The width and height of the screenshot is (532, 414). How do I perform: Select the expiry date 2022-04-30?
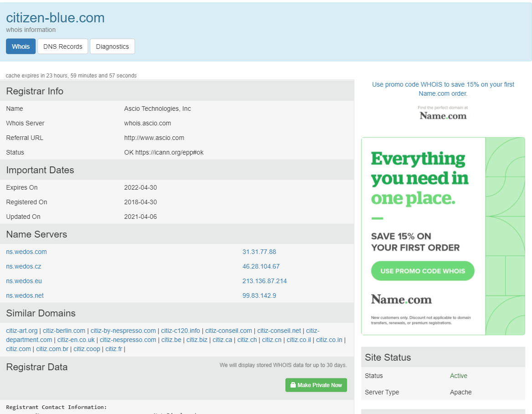[x=140, y=187]
